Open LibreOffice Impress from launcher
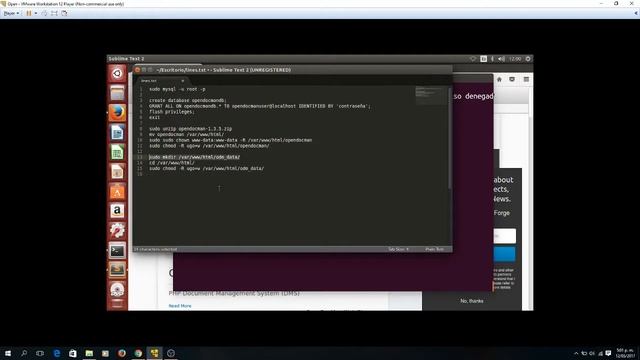640x360 pixels. click(x=117, y=171)
